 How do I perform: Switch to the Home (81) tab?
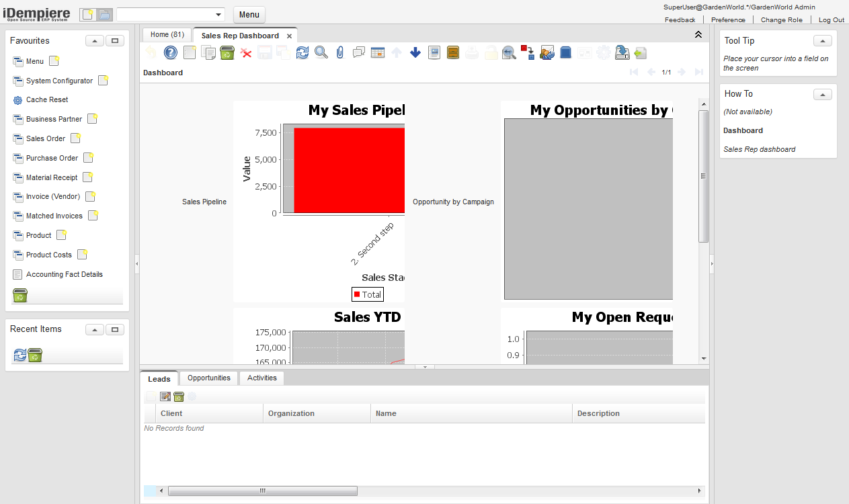point(167,35)
